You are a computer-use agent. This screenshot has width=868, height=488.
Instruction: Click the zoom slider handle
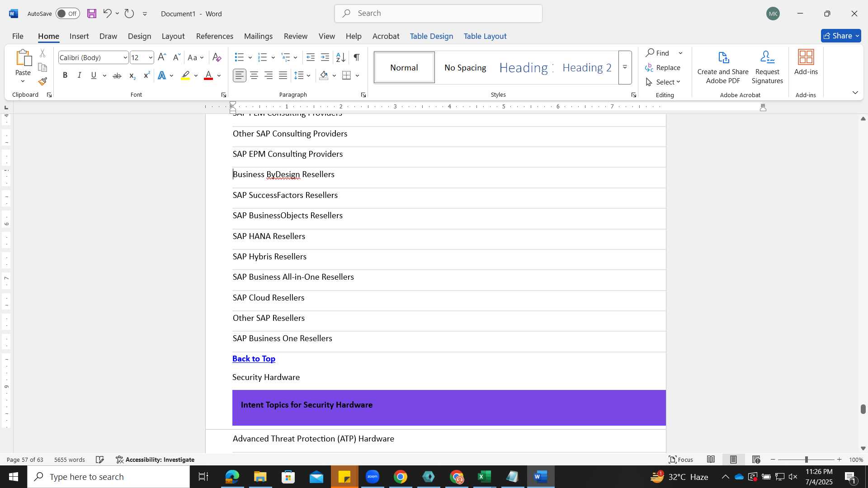click(806, 460)
